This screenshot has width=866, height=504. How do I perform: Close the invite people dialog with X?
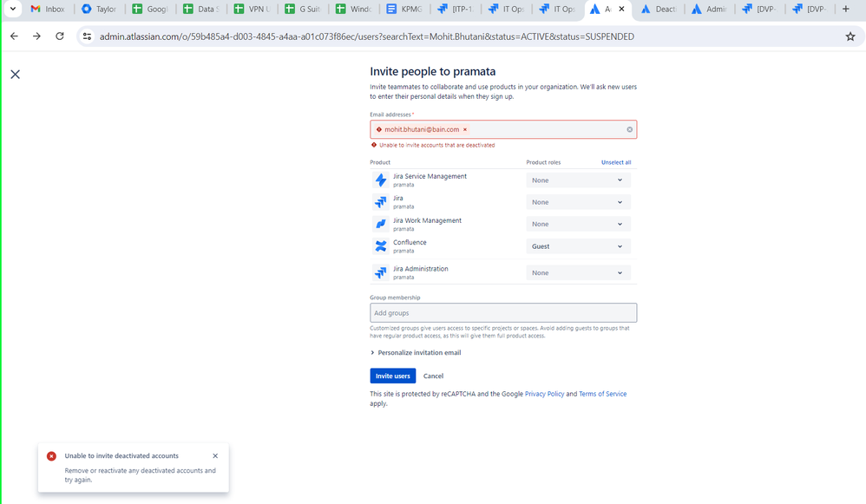click(15, 74)
